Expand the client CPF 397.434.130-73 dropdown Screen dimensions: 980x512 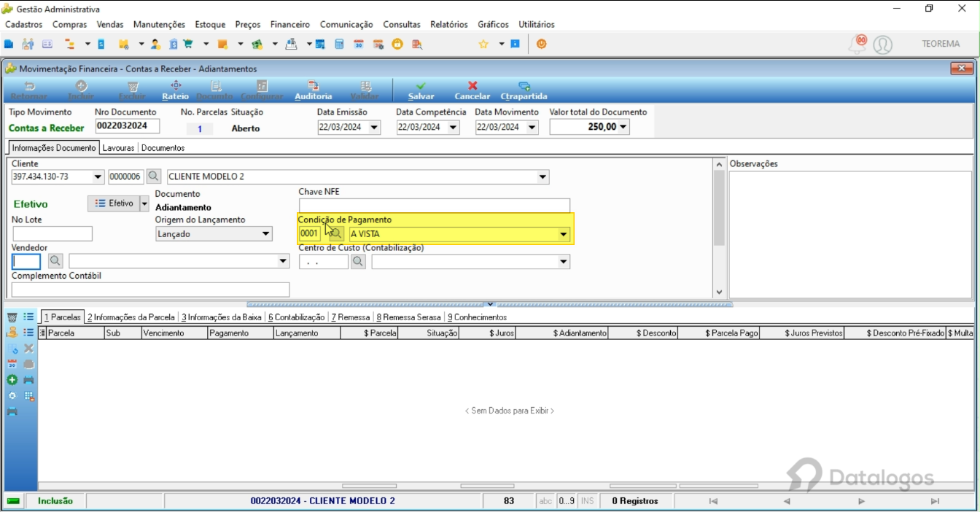pyautogui.click(x=98, y=177)
